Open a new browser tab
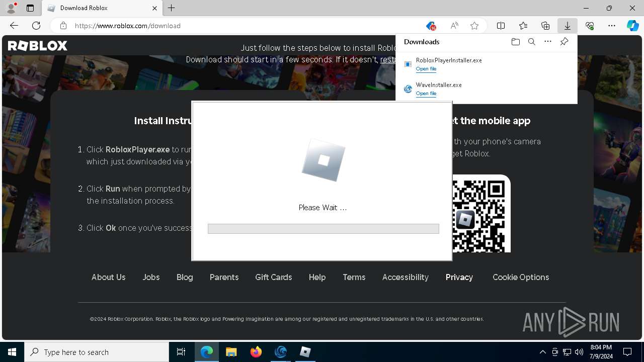 pos(172,8)
